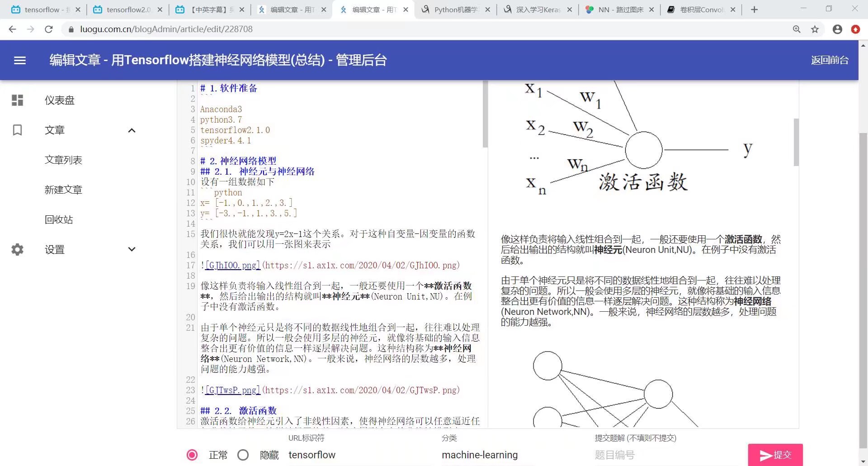Click the settings gear icon in sidebar
868x466 pixels.
17,249
